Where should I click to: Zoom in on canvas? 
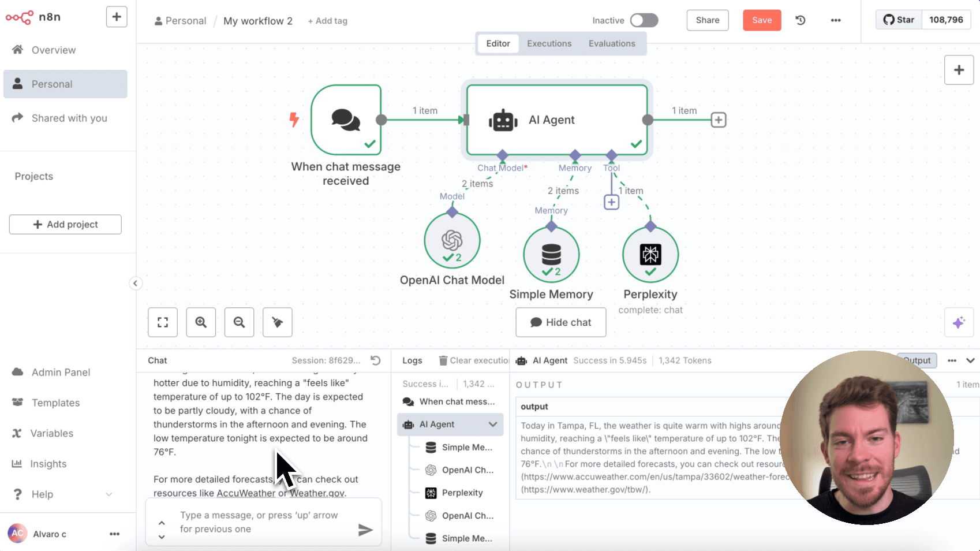click(201, 322)
